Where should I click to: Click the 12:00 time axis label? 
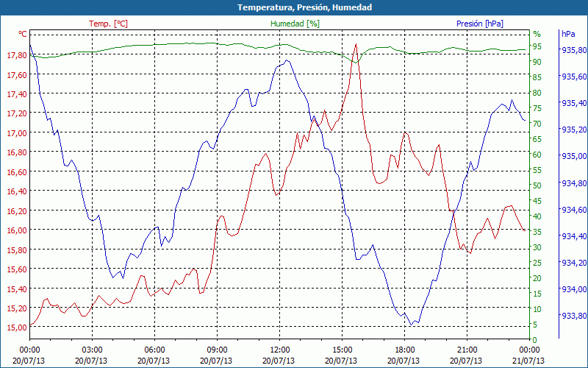(280, 350)
